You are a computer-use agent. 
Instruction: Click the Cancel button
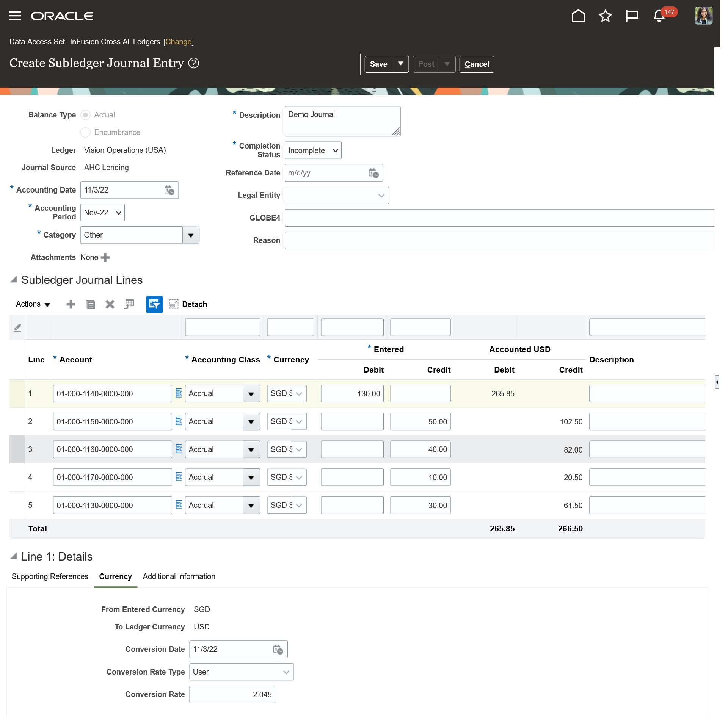477,64
